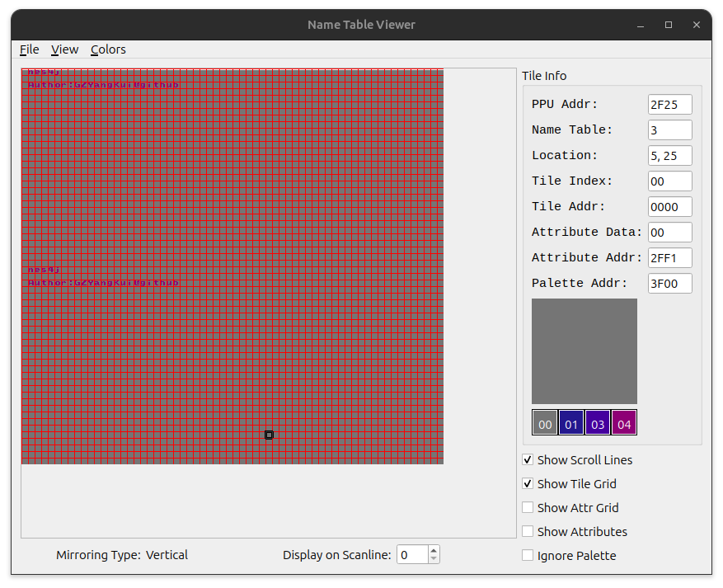Enable the Show Attributes option

point(528,532)
